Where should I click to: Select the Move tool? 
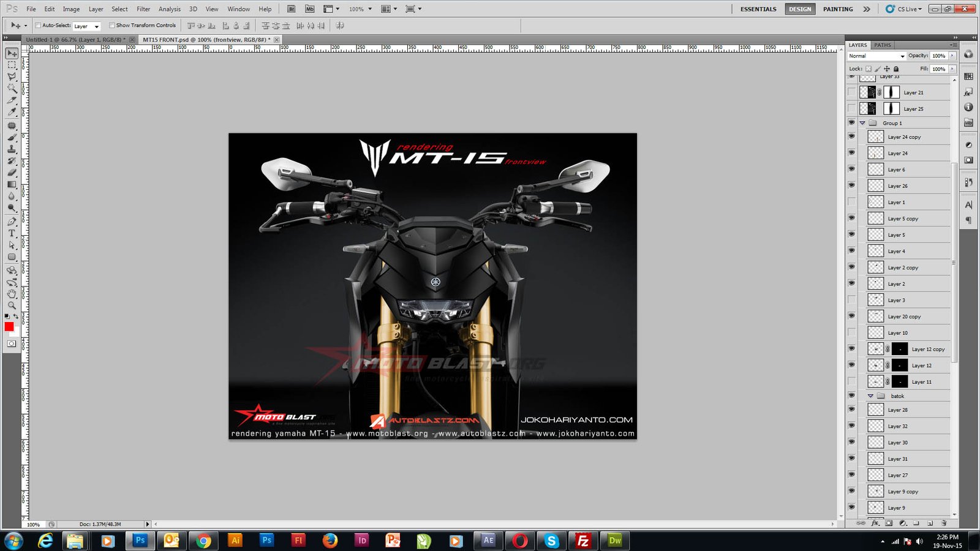point(12,53)
